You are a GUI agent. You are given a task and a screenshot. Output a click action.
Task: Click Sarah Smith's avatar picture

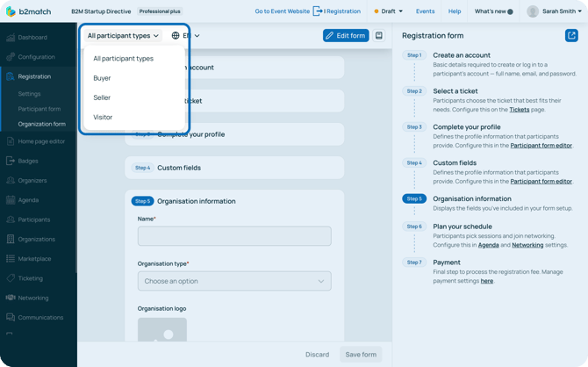(x=533, y=11)
